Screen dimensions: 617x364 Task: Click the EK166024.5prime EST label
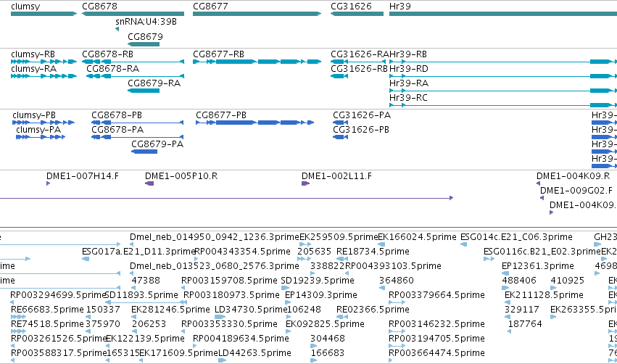click(x=417, y=237)
